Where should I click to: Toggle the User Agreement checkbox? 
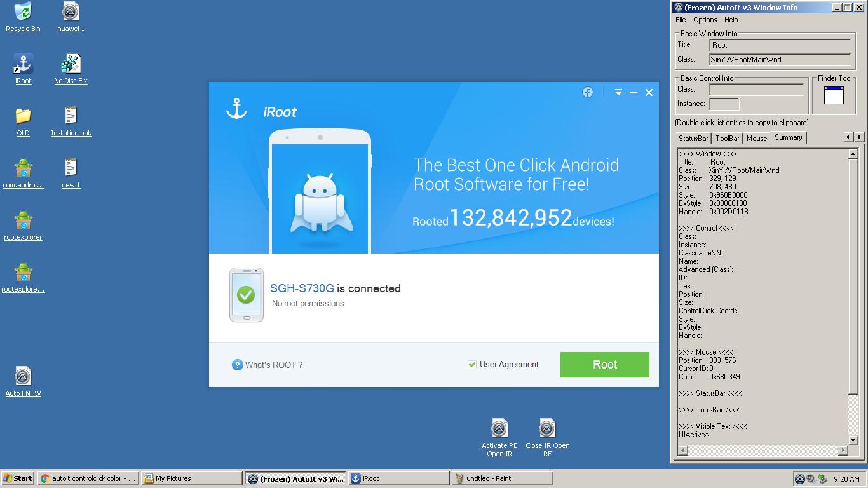(472, 365)
